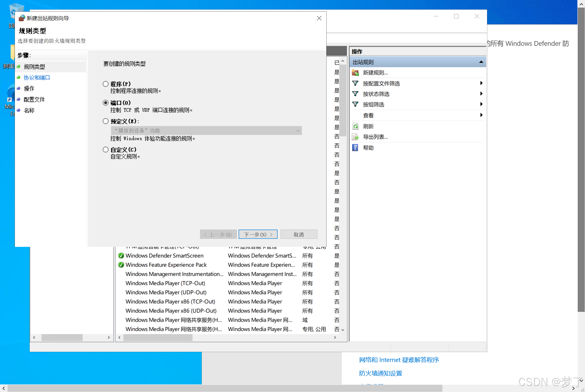Maximize the firewall management console window
The width and height of the screenshot is (585, 392).
tap(456, 16)
